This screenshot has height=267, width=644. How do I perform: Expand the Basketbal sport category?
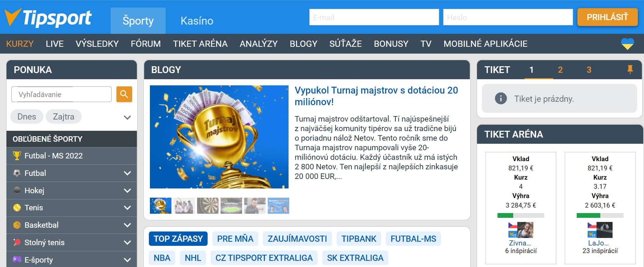[127, 225]
